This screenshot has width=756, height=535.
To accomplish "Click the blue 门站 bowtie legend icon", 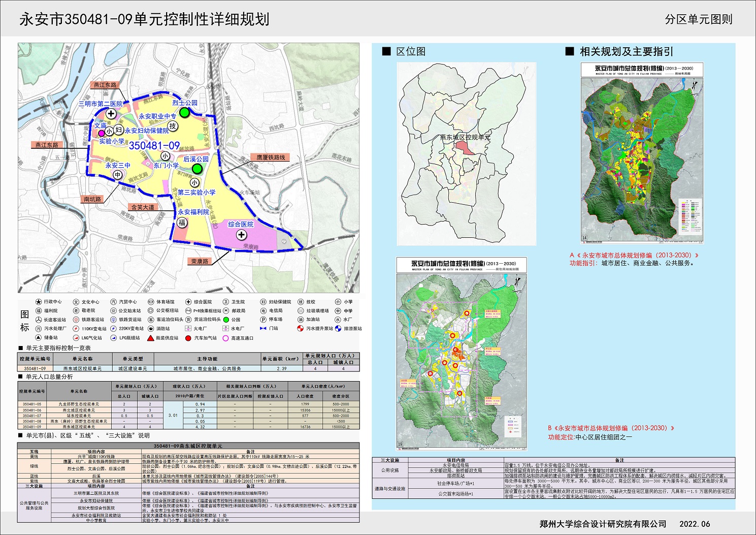I will point(263,329).
